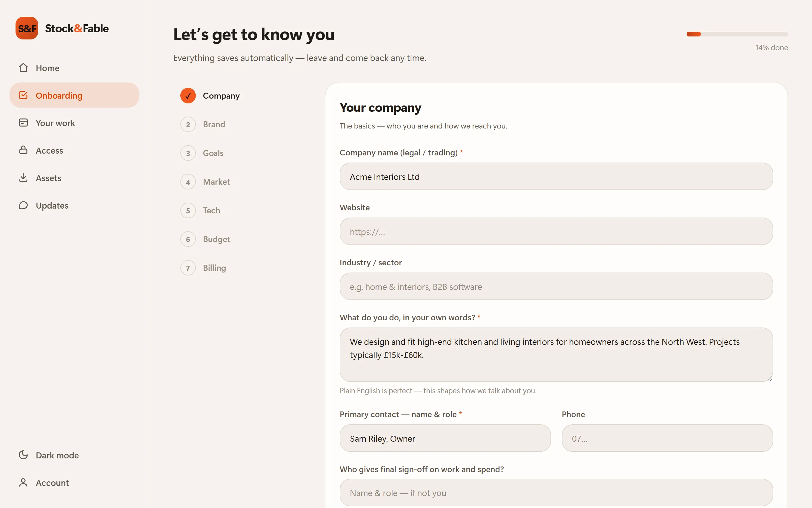Screen dimensions: 812x508
Task: Click the Plain English is perfect hint text
Action: coord(438,391)
